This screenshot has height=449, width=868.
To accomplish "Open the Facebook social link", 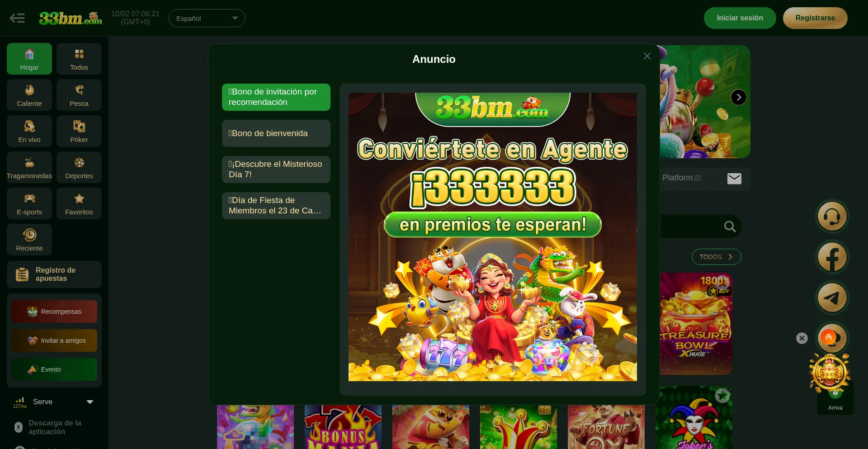I will (x=832, y=257).
